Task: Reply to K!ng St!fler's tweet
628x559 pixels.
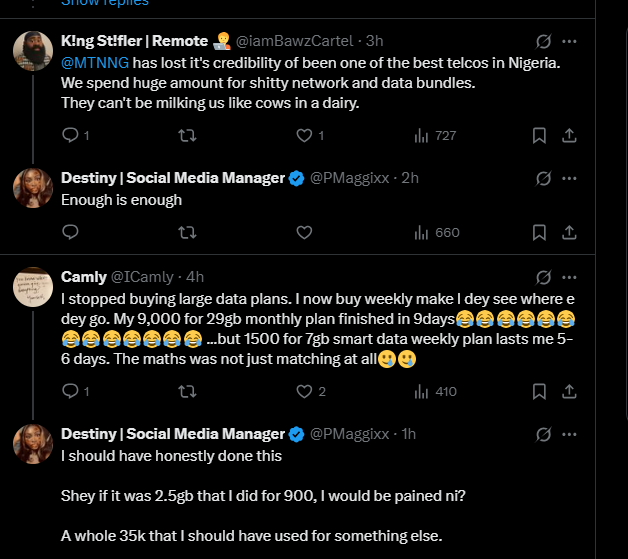Action: (x=70, y=135)
